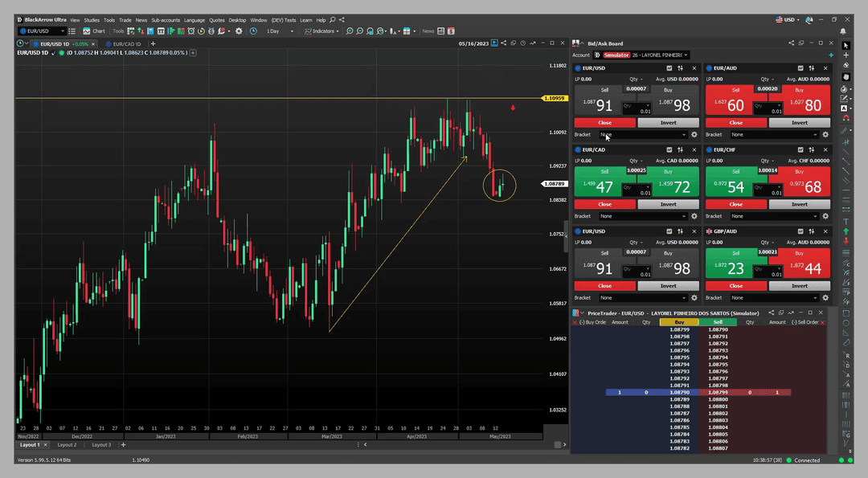Click the red Close button on EUR/CAD tile
868x478 pixels.
(604, 204)
